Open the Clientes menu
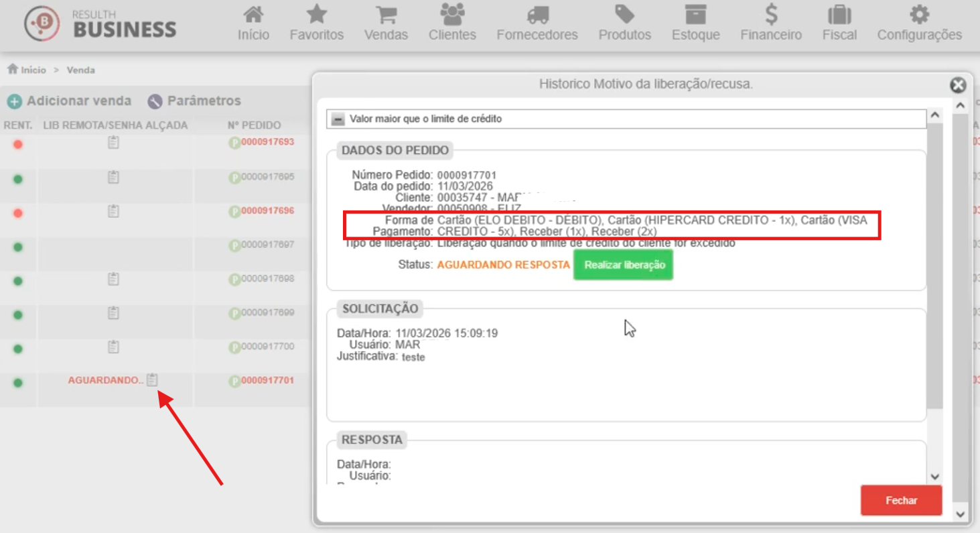Screen dimensions: 980x533 coord(452,23)
